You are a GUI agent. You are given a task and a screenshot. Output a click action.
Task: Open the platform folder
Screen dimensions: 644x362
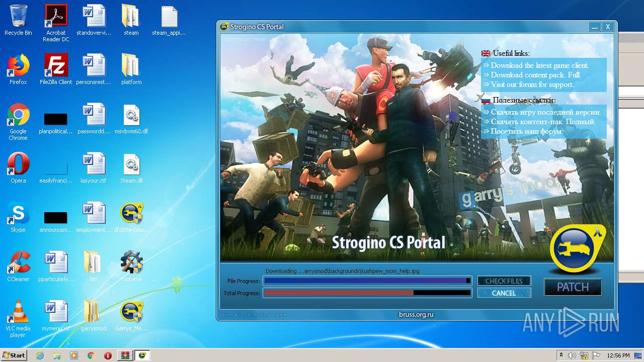[131, 69]
